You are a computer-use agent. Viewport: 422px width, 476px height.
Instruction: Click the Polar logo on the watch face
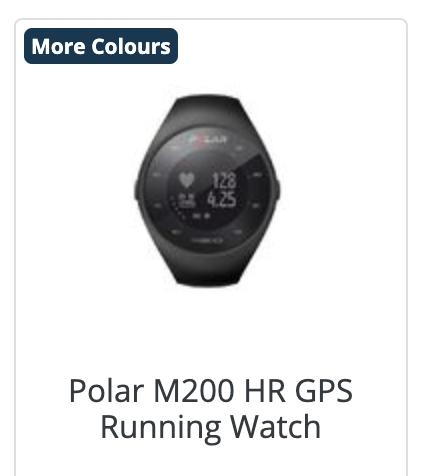pyautogui.click(x=203, y=138)
